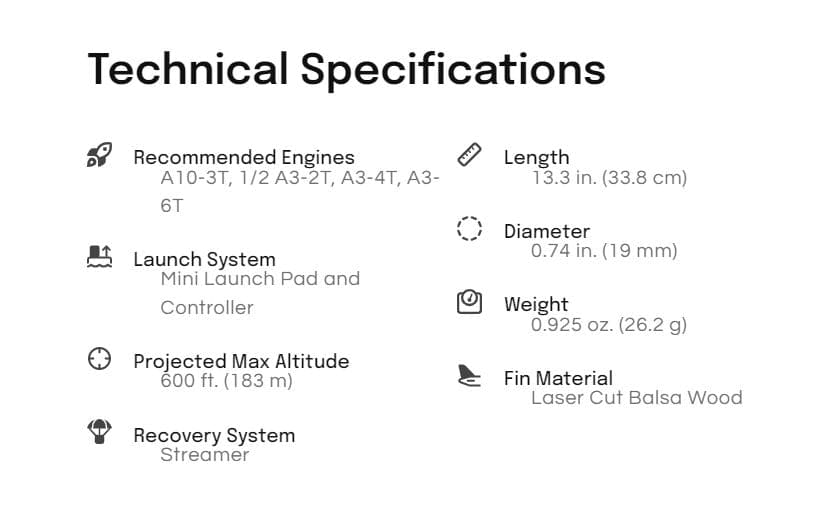Click the rocket icon beside Recommended Engines
The height and width of the screenshot is (505, 821).
click(99, 155)
